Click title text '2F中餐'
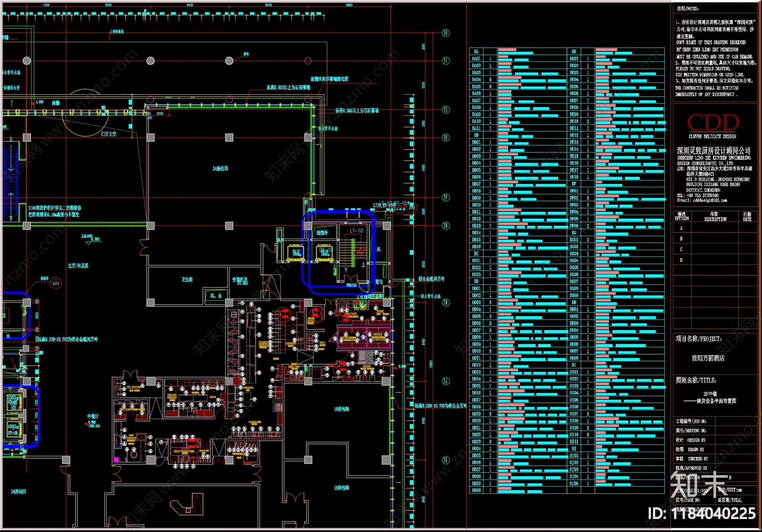The height and width of the screenshot is (532, 762). click(710, 394)
